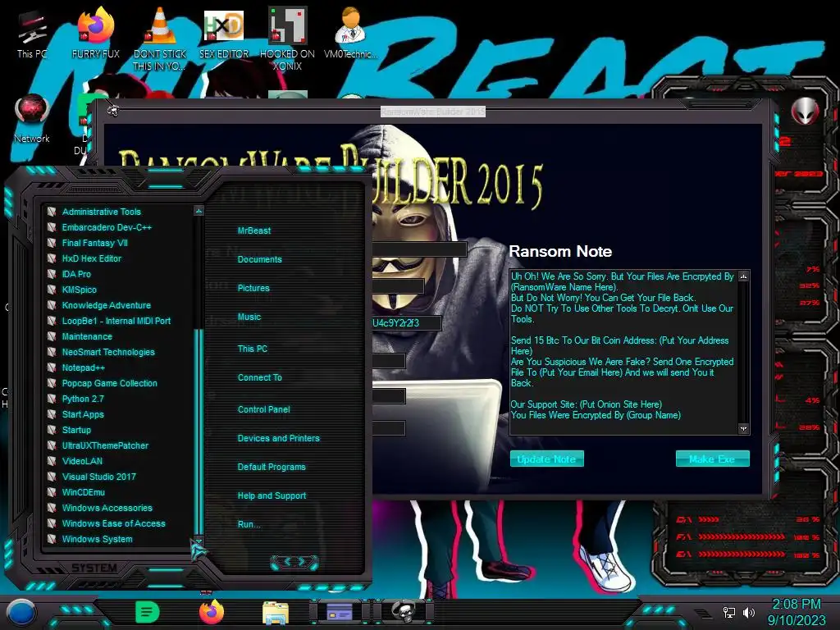The width and height of the screenshot is (840, 630).
Task: Open the VLC cone desktop shortcut
Action: [x=160, y=39]
